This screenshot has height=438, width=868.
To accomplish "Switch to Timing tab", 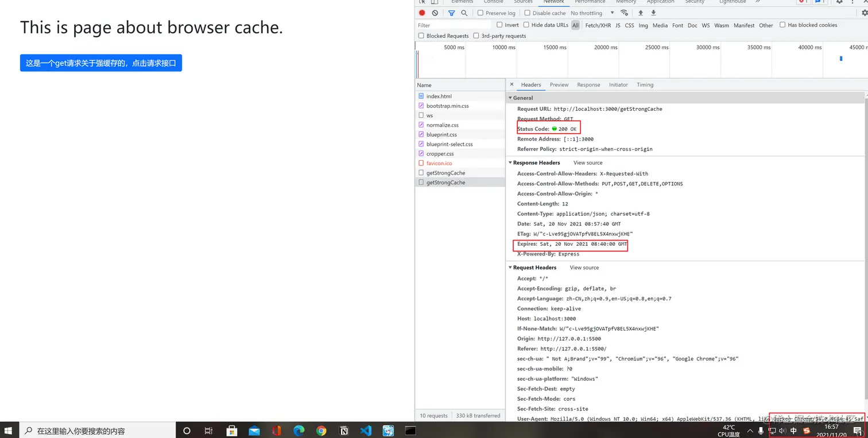I will pos(645,84).
